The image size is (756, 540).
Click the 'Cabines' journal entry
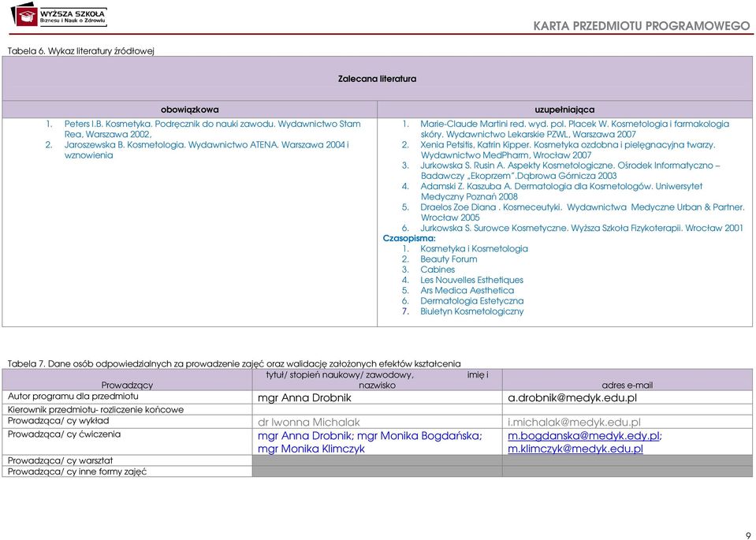pos(438,270)
